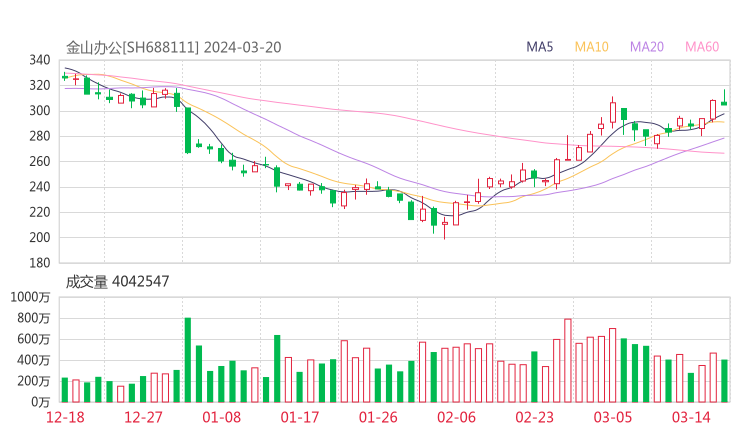Click the MA60 legend label
This screenshot has width=740, height=440.
702,47
